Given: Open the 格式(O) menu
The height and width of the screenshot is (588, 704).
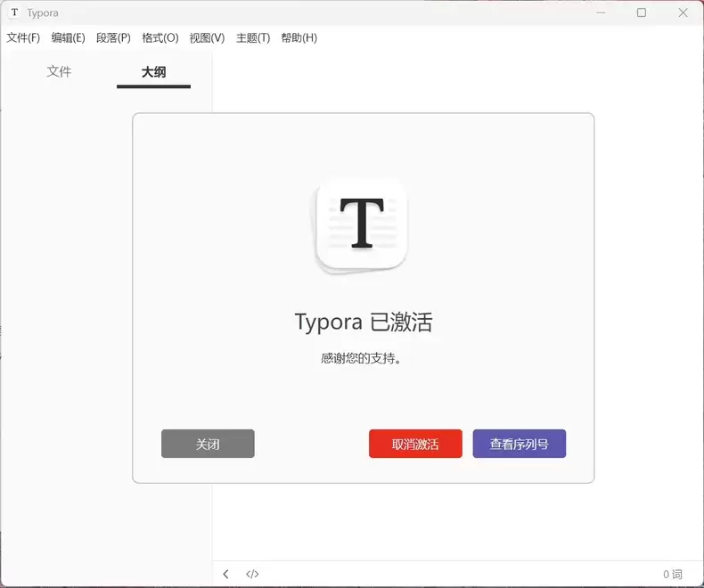Looking at the screenshot, I should [160, 37].
